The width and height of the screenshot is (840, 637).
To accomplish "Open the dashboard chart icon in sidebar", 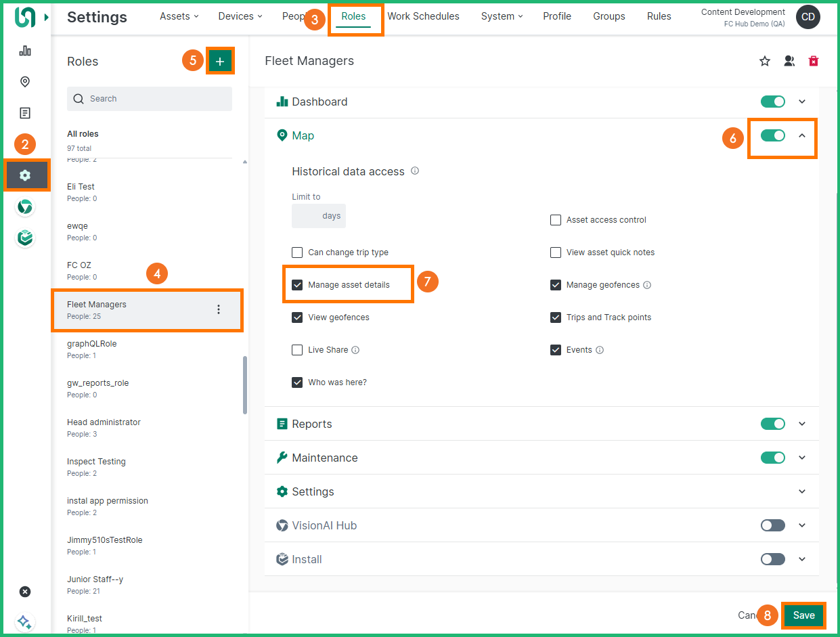I will point(25,51).
